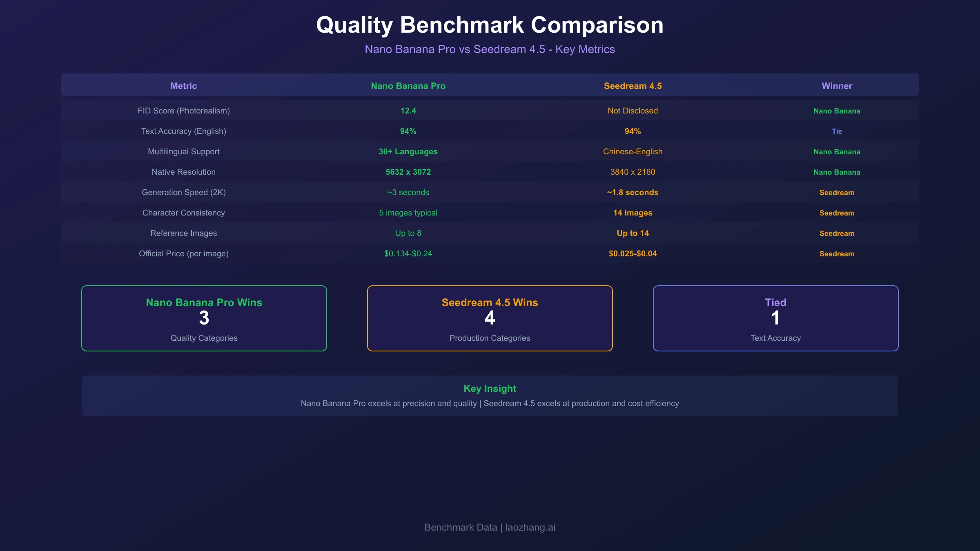
Task: Click the "~1.8 seconds" value
Action: pyautogui.click(x=633, y=192)
